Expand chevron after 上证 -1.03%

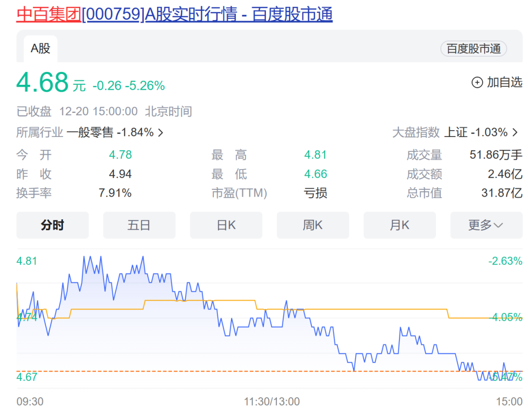(515, 133)
